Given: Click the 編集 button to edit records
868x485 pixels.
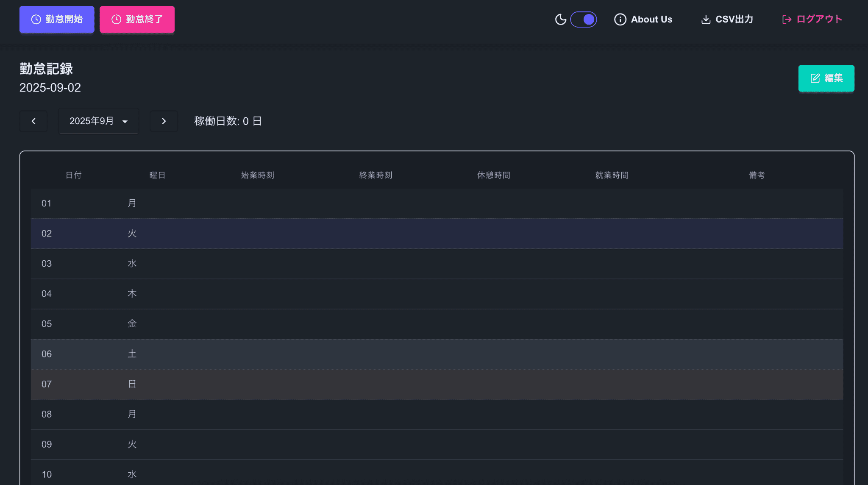Looking at the screenshot, I should point(826,78).
